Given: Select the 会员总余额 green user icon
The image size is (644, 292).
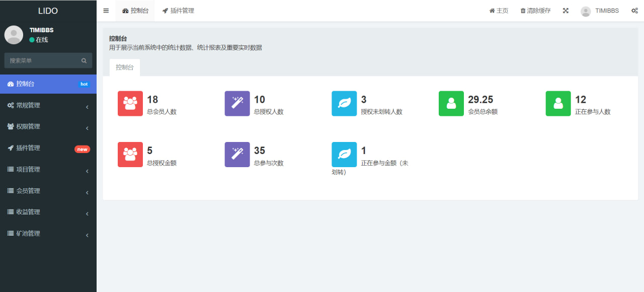Looking at the screenshot, I should point(451,103).
